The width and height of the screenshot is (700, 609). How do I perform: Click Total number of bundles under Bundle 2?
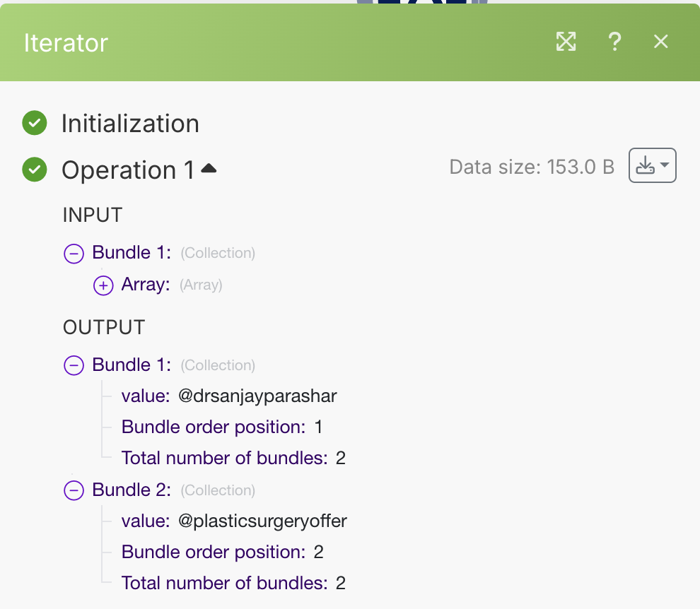tap(224, 583)
